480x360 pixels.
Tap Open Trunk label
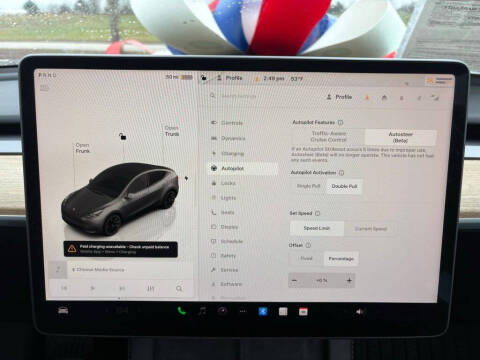[172, 131]
